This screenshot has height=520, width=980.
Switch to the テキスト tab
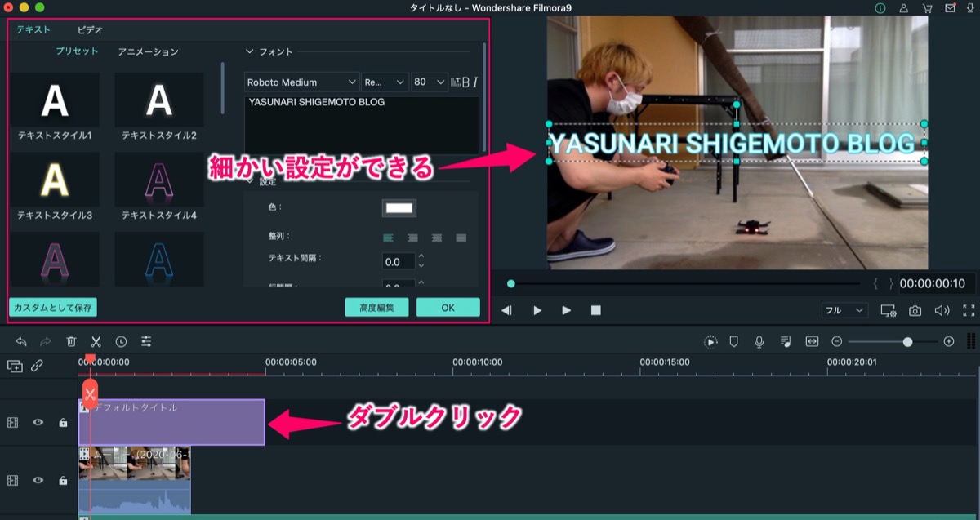[x=33, y=29]
